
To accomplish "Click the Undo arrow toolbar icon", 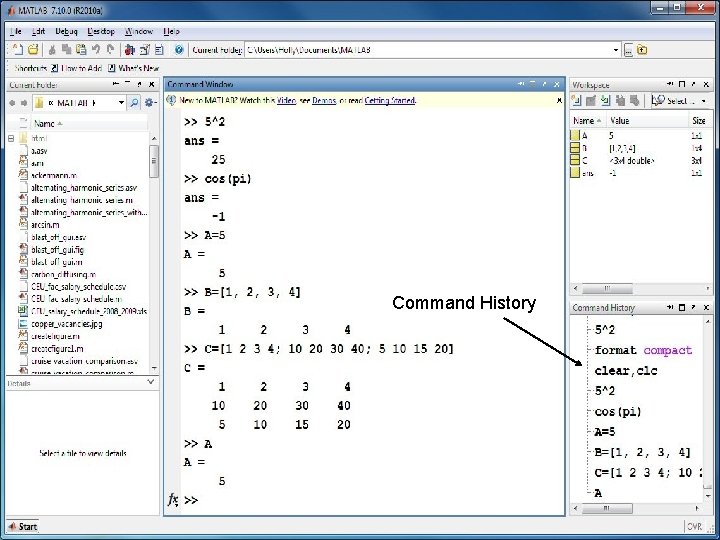I will click(96, 50).
